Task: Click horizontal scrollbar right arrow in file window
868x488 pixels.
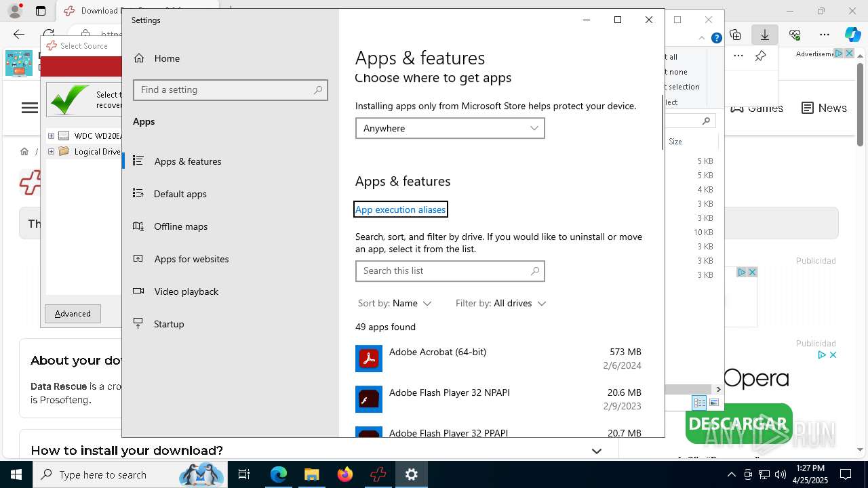Action: tap(719, 389)
